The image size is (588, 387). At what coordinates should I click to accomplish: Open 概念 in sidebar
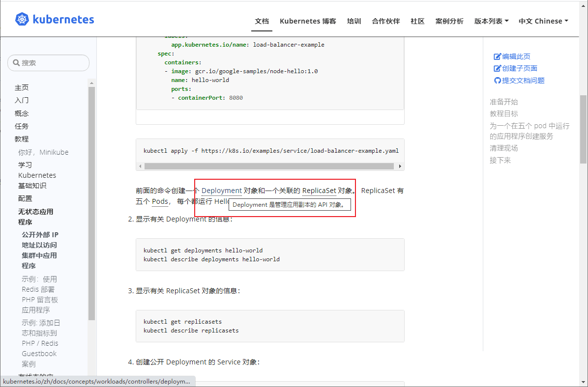(21, 113)
